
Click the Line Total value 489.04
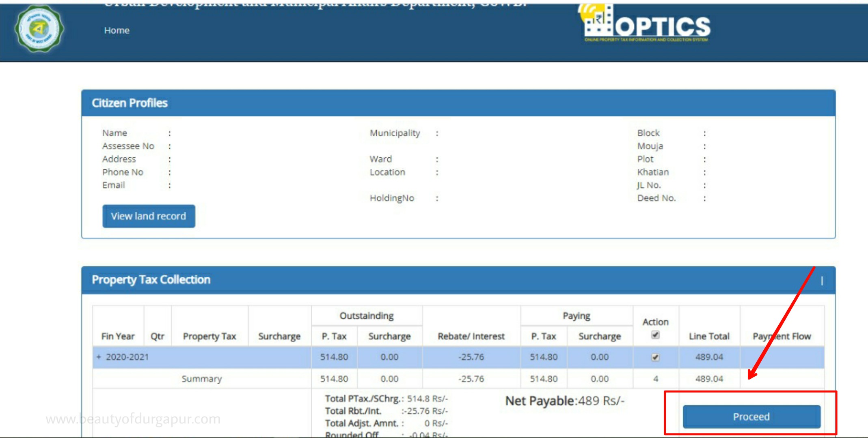tap(709, 357)
